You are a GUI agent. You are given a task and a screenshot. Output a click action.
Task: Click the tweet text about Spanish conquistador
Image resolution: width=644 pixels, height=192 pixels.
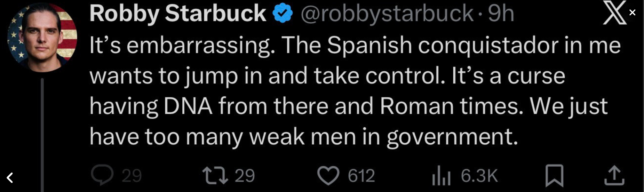[348, 90]
